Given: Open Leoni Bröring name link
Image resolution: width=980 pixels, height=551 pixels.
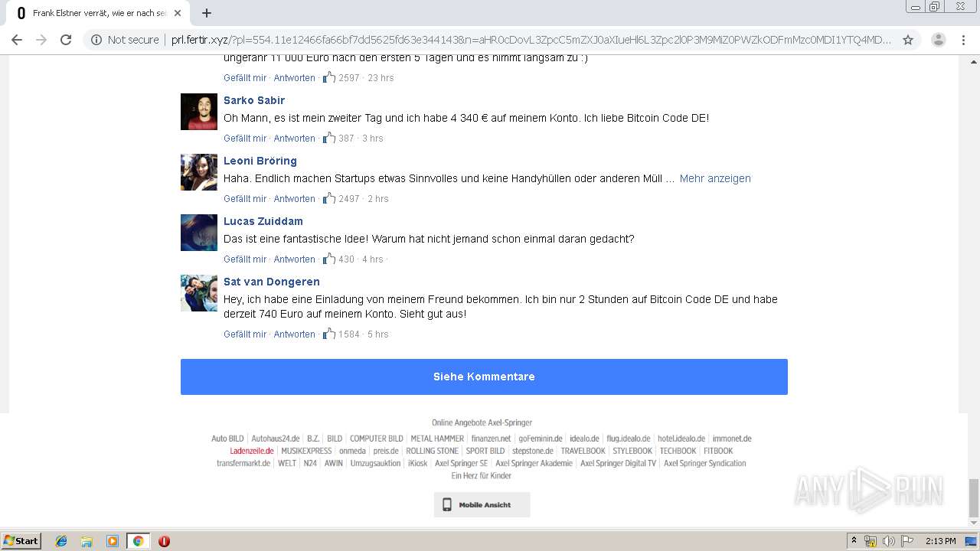Looking at the screenshot, I should click(260, 161).
